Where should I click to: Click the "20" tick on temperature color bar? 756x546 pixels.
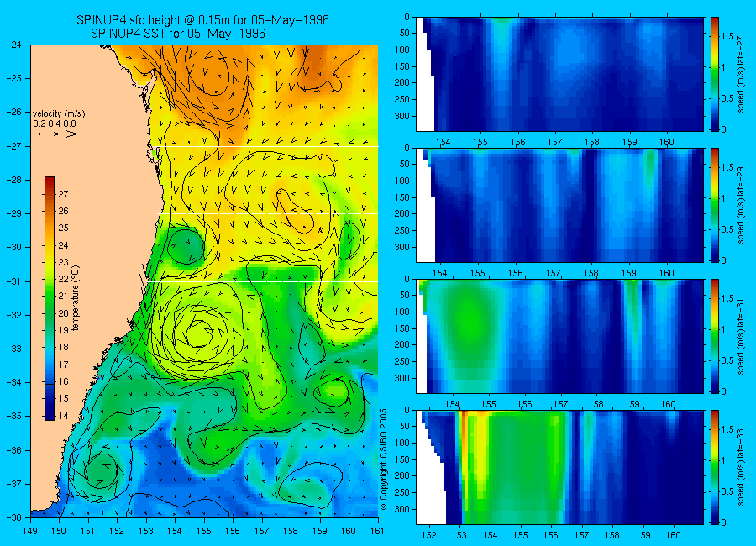(63, 313)
